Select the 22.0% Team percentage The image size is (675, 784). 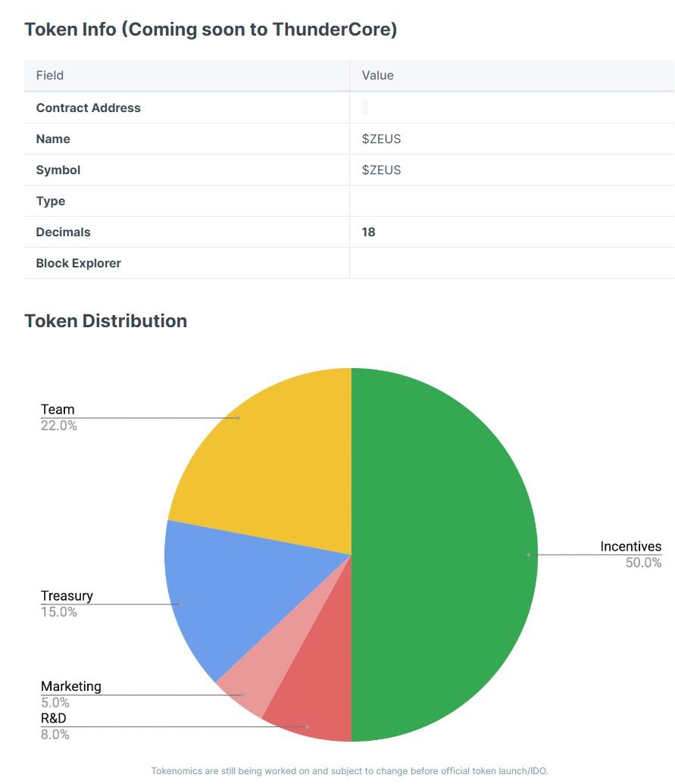(59, 426)
